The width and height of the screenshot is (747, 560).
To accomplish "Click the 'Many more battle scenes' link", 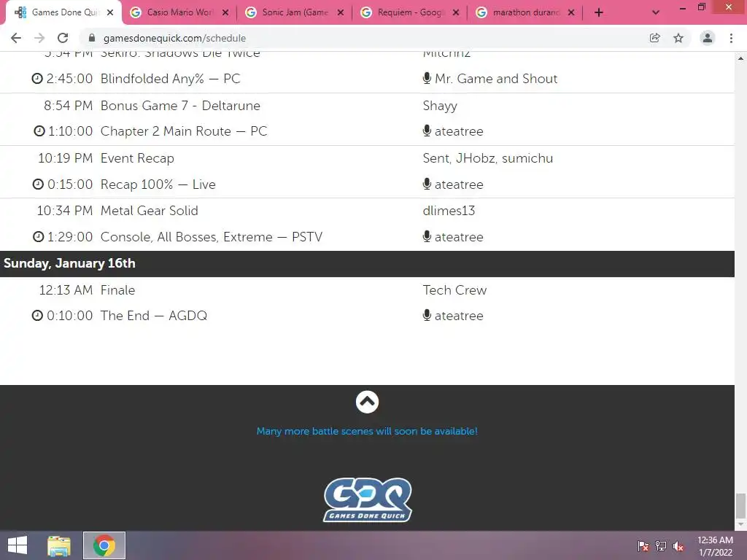I will 367,431.
